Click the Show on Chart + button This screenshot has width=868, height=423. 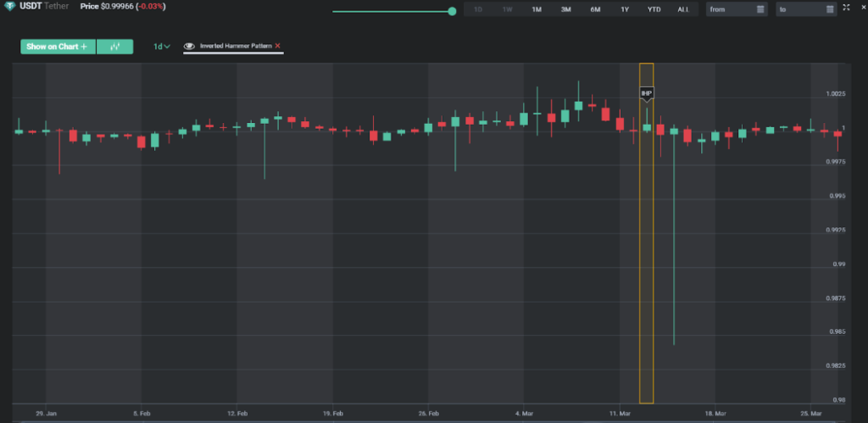point(58,47)
